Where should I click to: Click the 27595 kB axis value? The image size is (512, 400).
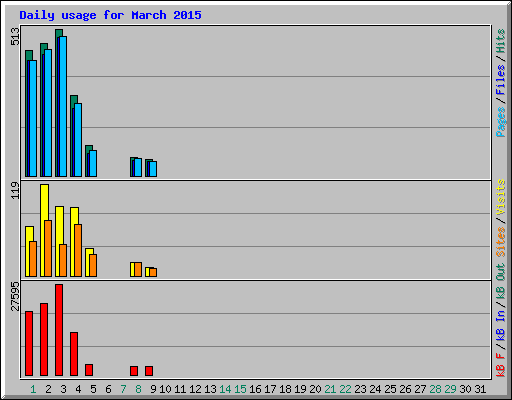coord(15,296)
